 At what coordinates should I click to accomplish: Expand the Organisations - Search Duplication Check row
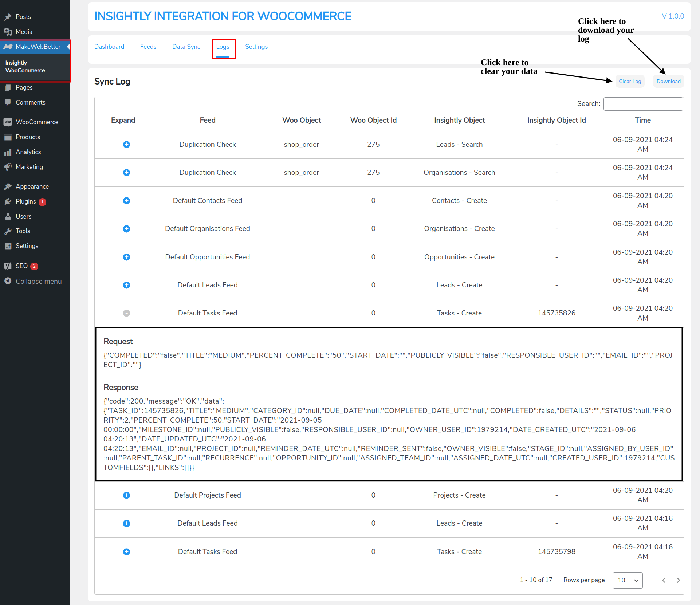(x=126, y=173)
